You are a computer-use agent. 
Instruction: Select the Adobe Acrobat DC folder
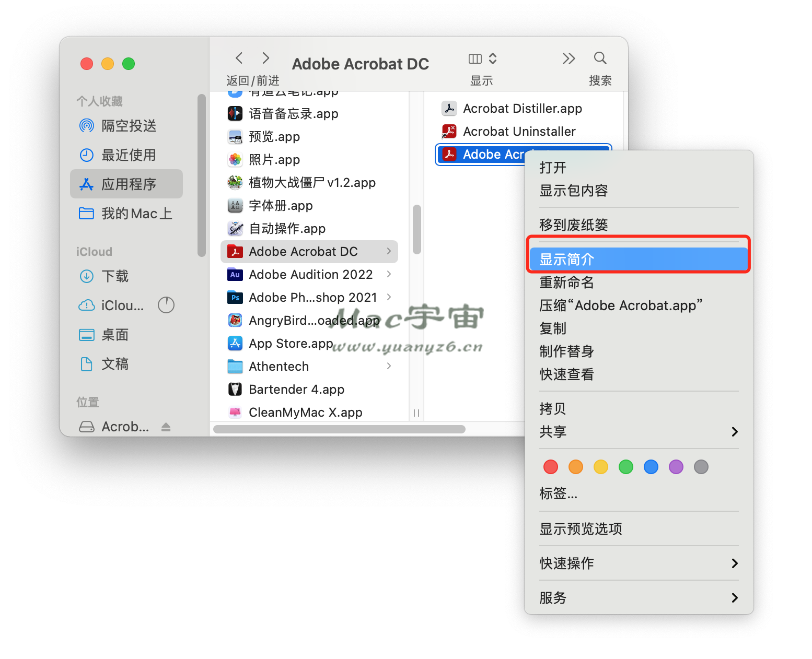[x=309, y=252]
